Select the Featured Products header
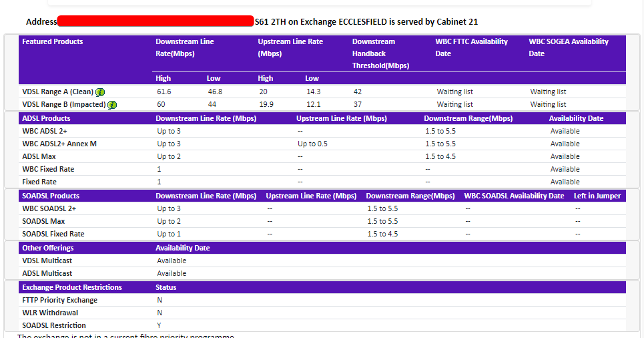This screenshot has width=644, height=338. click(53, 41)
